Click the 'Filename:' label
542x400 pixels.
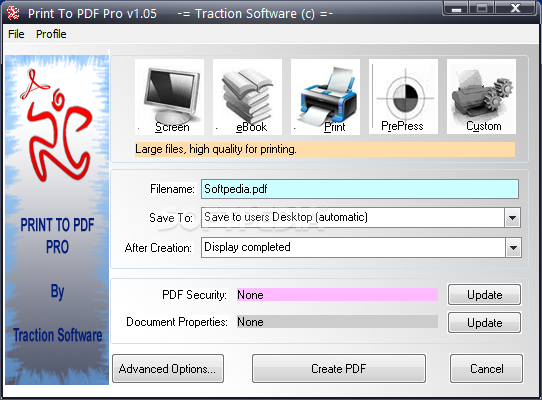coord(172,189)
